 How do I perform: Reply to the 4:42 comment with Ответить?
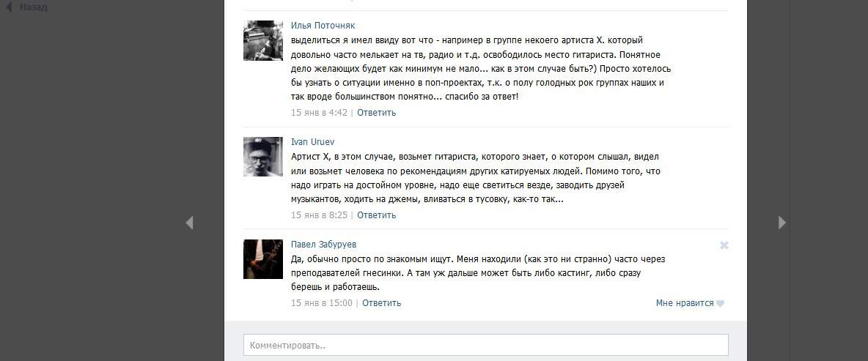point(376,112)
